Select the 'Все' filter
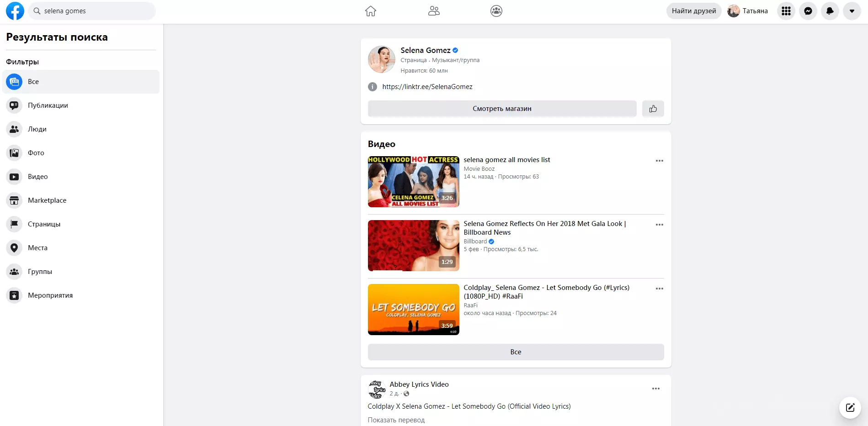This screenshot has width=868, height=426. coord(81,82)
